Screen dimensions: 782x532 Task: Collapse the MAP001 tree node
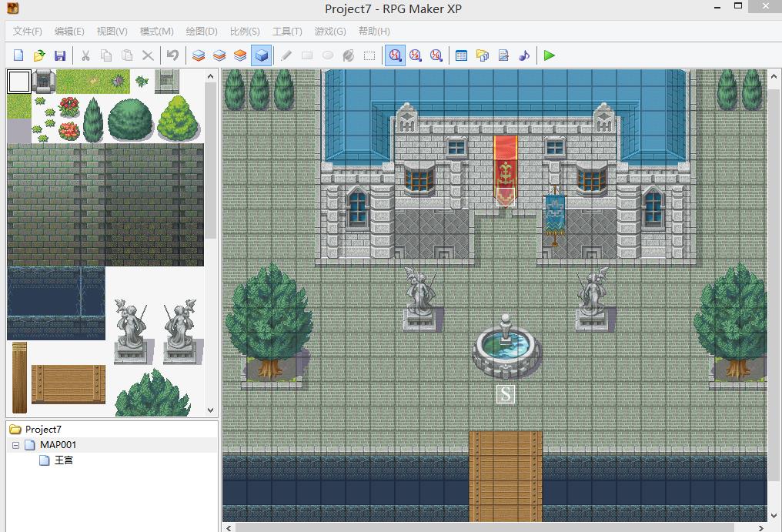[x=16, y=445]
